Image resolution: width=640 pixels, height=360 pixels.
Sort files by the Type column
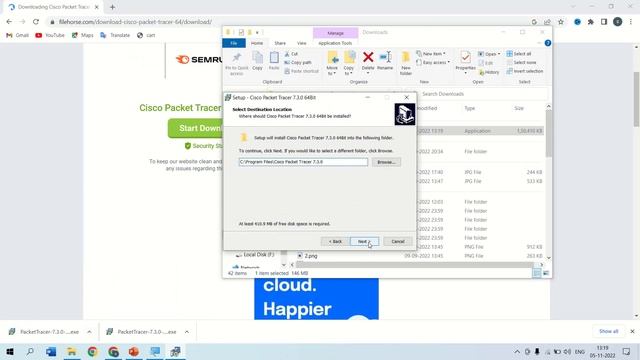tap(470, 108)
